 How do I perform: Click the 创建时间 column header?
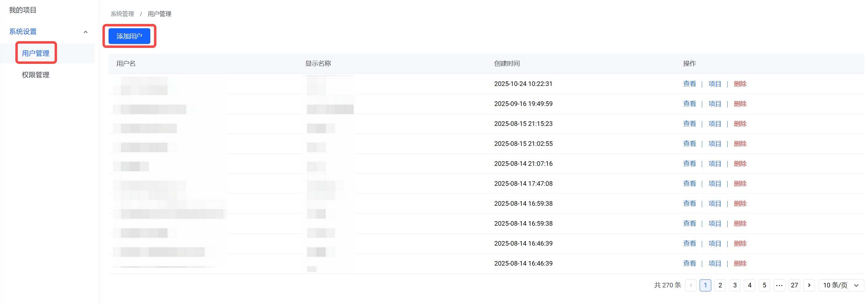[x=507, y=64]
